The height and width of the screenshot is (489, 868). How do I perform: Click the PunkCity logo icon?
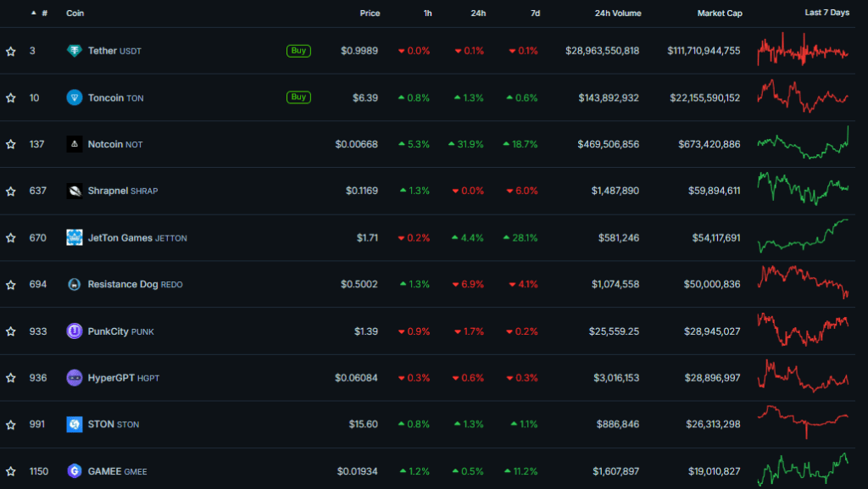[x=75, y=331]
